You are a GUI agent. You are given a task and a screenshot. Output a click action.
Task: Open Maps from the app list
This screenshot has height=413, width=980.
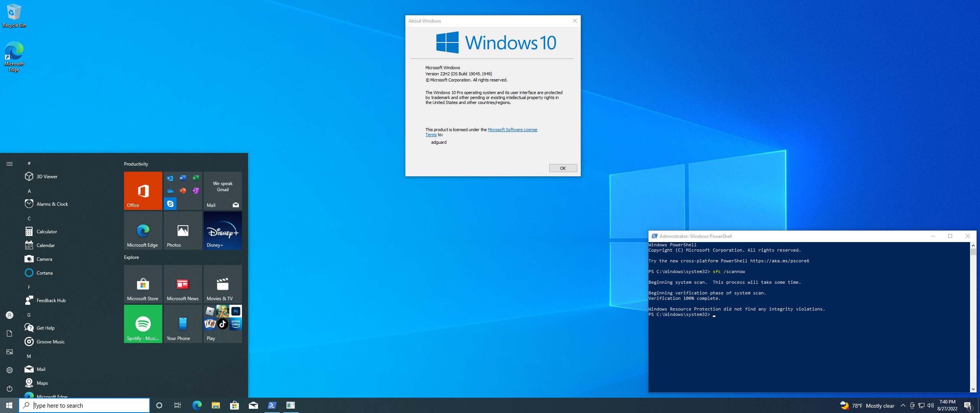click(69, 383)
